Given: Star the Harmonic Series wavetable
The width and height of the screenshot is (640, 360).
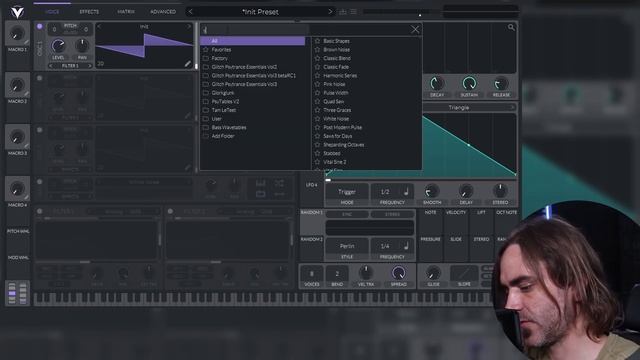Looking at the screenshot, I should (317, 76).
